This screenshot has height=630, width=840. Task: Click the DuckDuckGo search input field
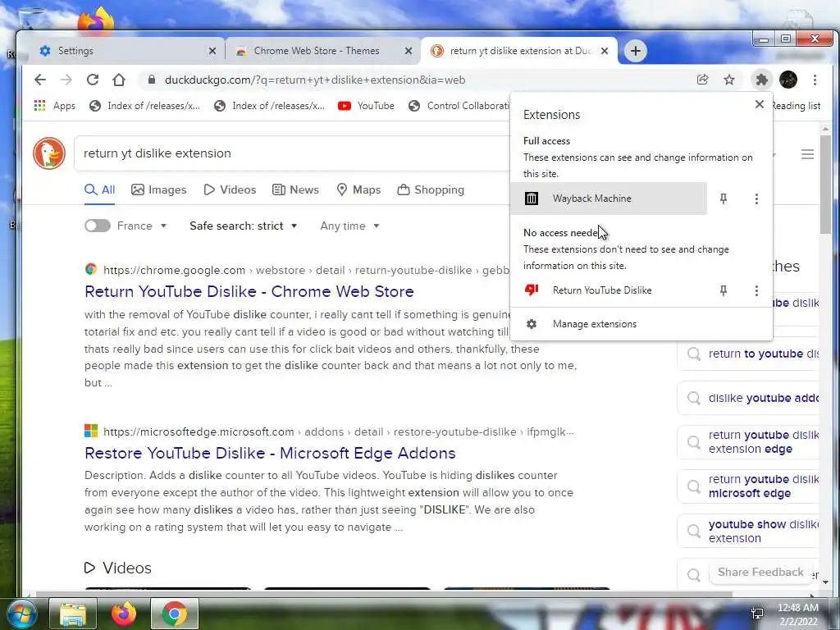tap(292, 153)
